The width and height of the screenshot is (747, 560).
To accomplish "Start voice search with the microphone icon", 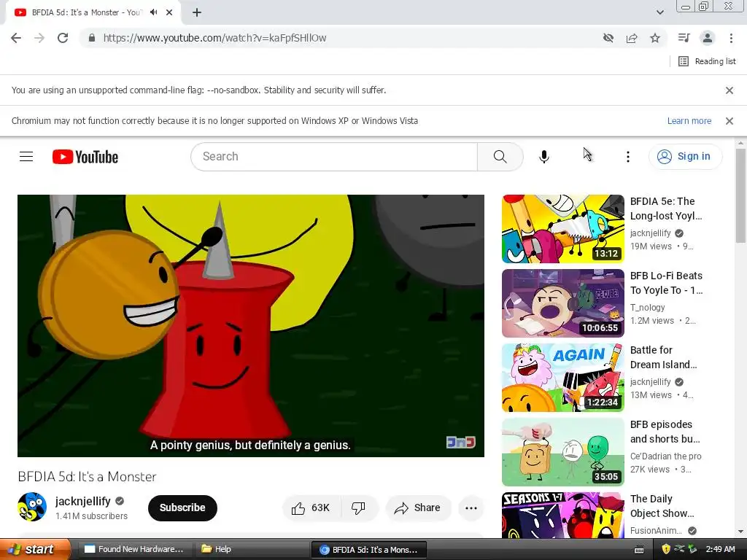I will click(x=543, y=157).
